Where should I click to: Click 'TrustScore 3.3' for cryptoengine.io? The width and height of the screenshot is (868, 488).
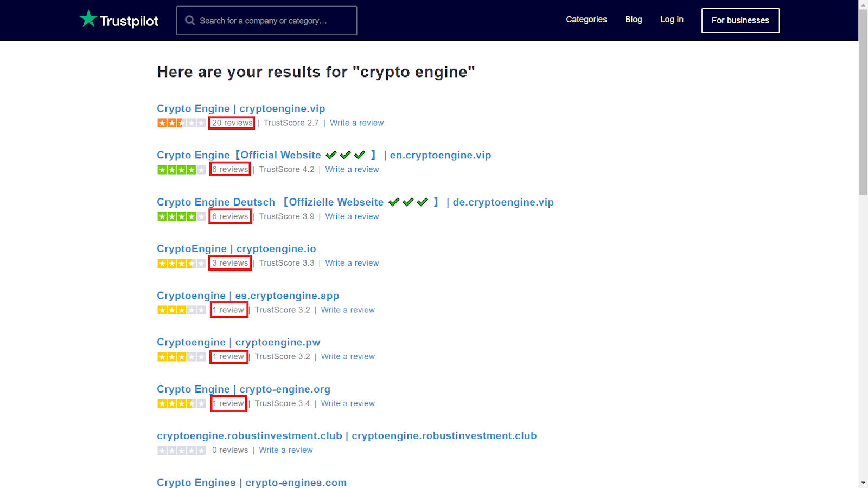click(x=286, y=263)
